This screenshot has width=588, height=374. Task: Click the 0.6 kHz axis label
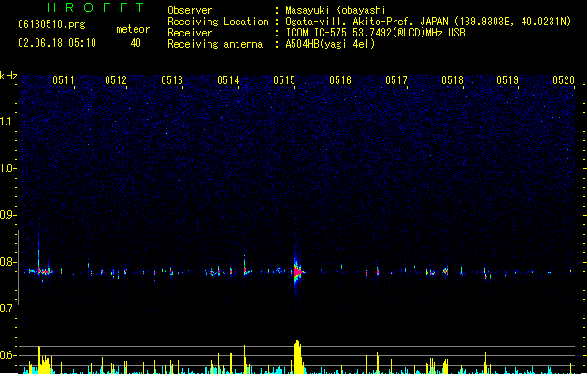7,355
